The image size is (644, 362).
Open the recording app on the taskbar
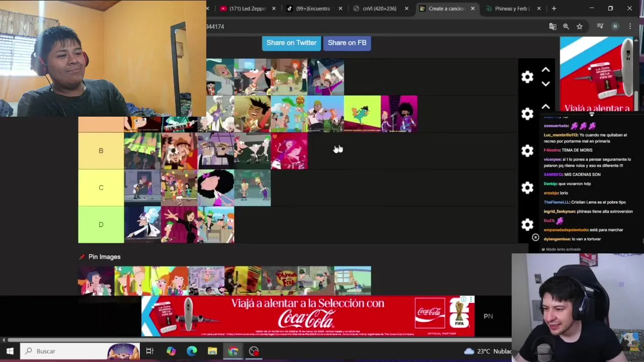click(254, 351)
